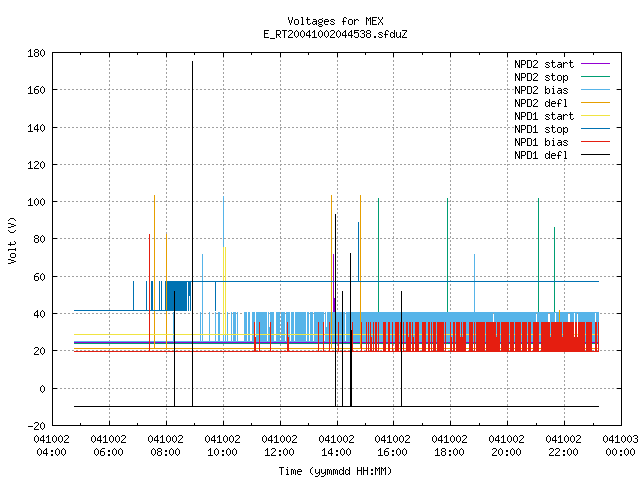Click the 'Voltages for MEX' chart title
Image resolution: width=640 pixels, height=480 pixels.
[335, 21]
